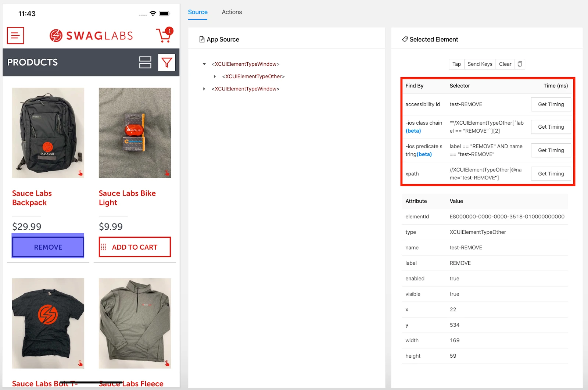Image resolution: width=588 pixels, height=390 pixels.
Task: Select the Fleece jacket product image
Action: click(135, 323)
